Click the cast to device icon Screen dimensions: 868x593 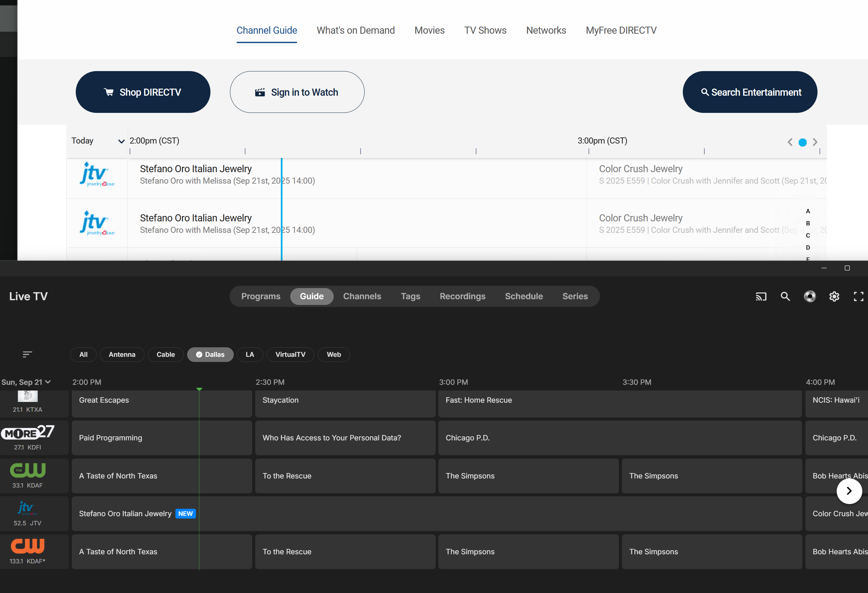(761, 297)
